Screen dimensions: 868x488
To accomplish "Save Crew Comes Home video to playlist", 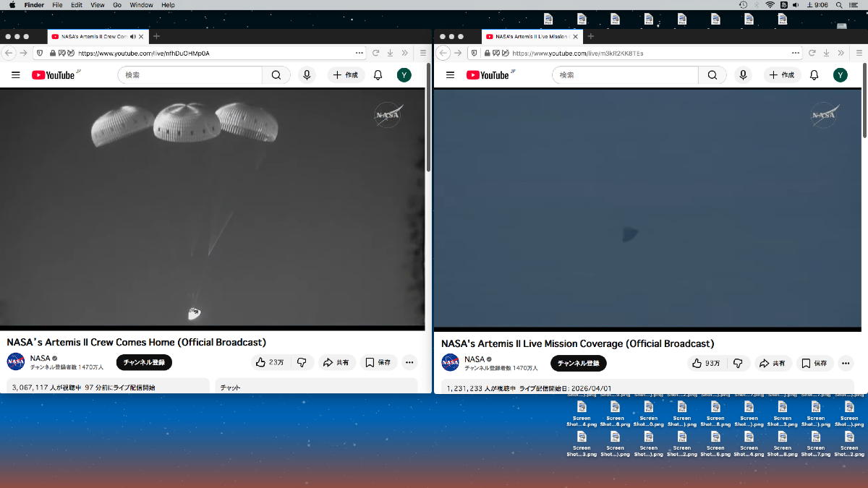I will [x=378, y=362].
